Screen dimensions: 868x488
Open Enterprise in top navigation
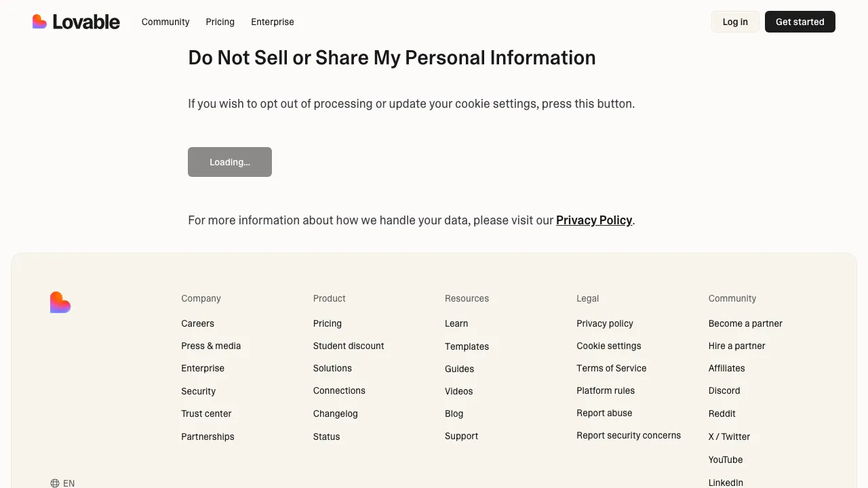click(x=273, y=22)
